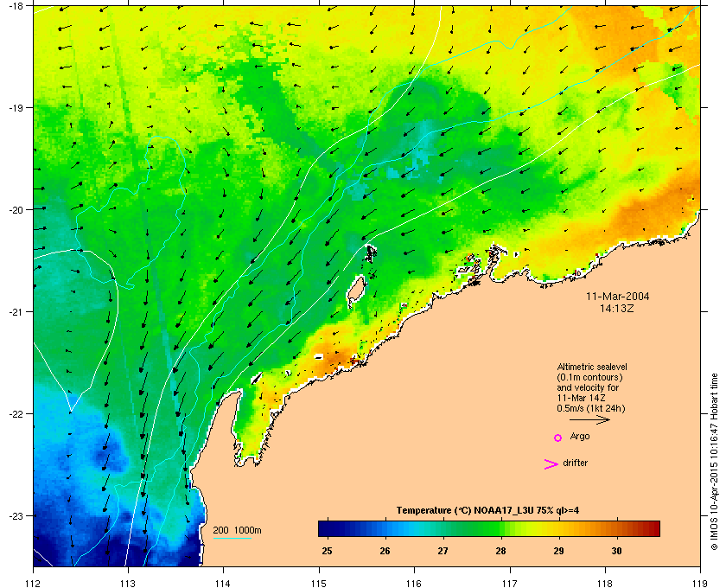Click the 'and velocity for' legend line

(588, 387)
